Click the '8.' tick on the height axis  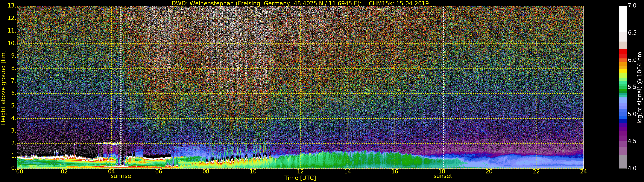[14, 68]
